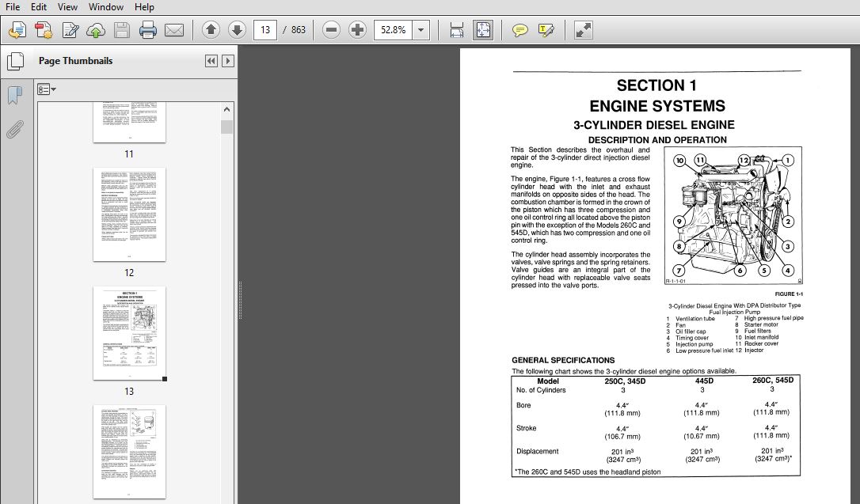The image size is (860, 504).
Task: Click the 'Page Thumbnails' panel title
Action: tap(75, 61)
